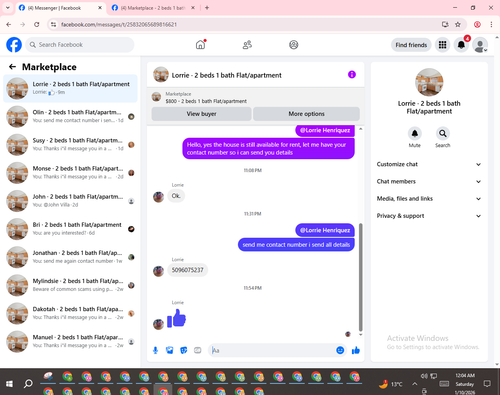Expand Media, files and links section
This screenshot has width=500, height=395.
click(429, 199)
